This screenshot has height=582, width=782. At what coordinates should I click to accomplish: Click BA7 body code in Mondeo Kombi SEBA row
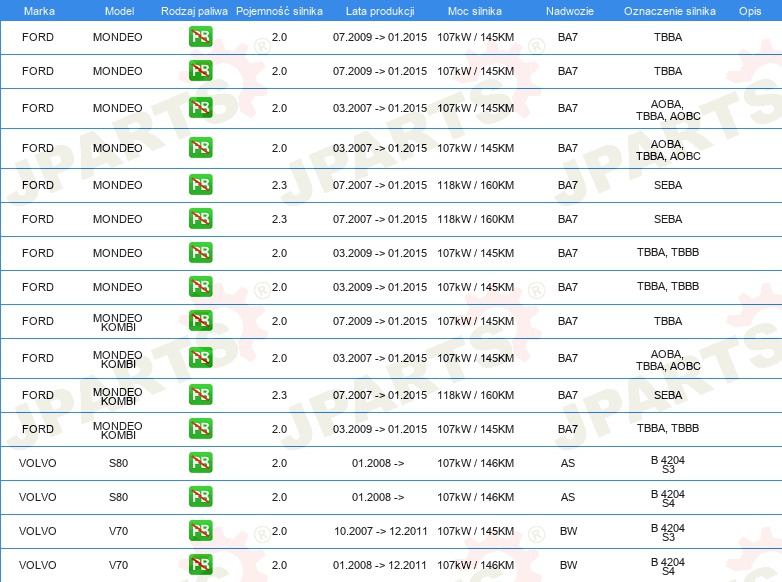pyautogui.click(x=568, y=395)
